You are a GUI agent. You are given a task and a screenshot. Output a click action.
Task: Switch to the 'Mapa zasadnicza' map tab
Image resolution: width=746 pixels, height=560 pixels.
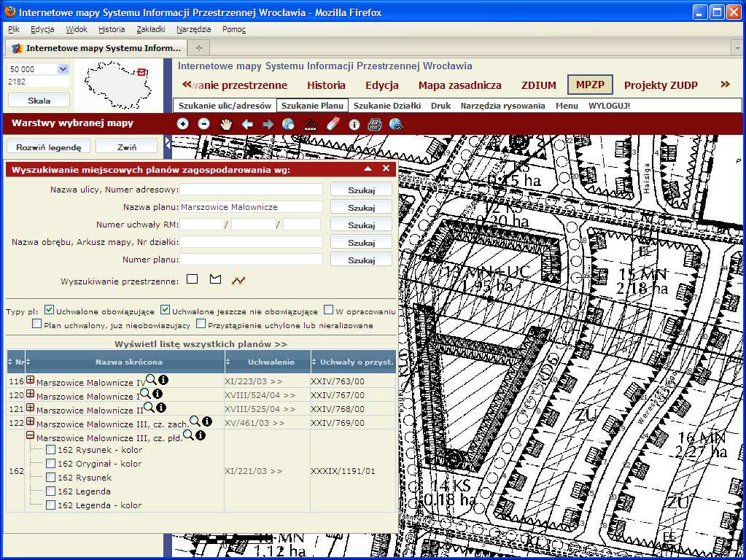coord(460,85)
